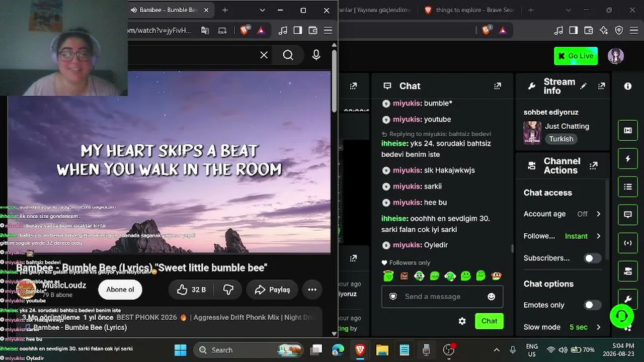Viewport: 644px width, 362px height.
Task: Click the Abone ol subscribe button
Action: (x=120, y=290)
